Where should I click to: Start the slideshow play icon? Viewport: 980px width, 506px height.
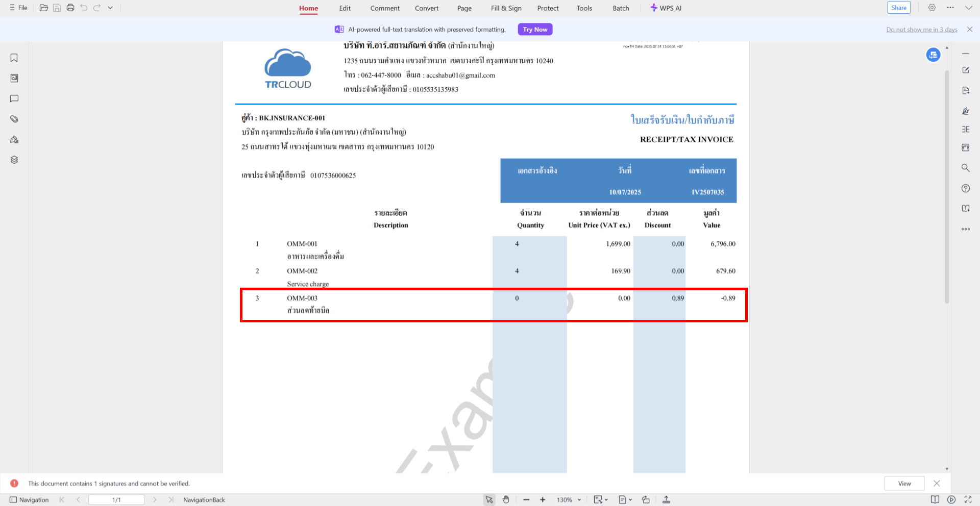(x=951, y=500)
